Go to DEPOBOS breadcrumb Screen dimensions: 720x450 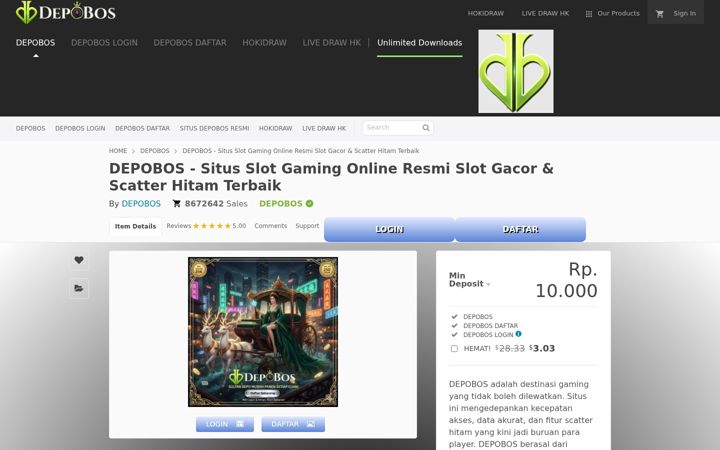coord(155,151)
